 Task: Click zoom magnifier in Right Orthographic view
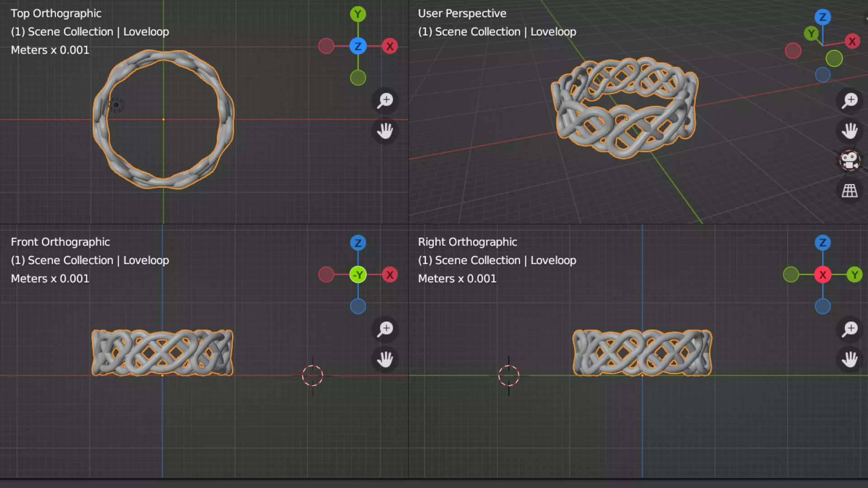(849, 329)
